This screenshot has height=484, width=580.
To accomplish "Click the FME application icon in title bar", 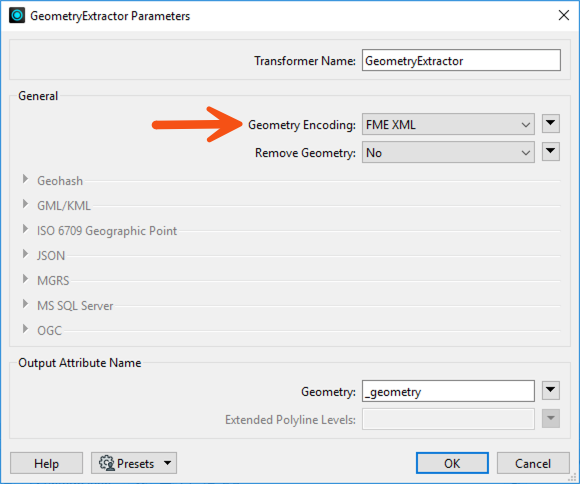I will [x=17, y=16].
